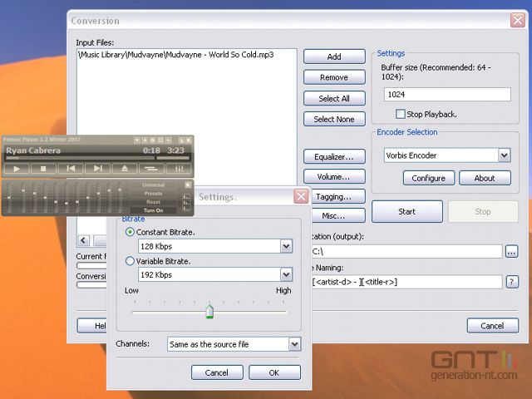The width and height of the screenshot is (532, 399).
Task: Click the buffer size input field
Action: click(447, 94)
